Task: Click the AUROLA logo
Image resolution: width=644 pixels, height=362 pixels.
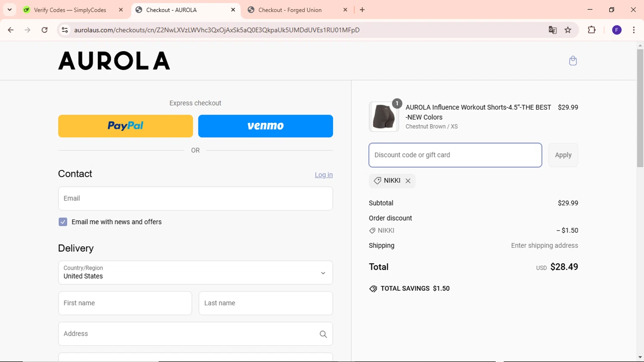Action: click(x=114, y=61)
